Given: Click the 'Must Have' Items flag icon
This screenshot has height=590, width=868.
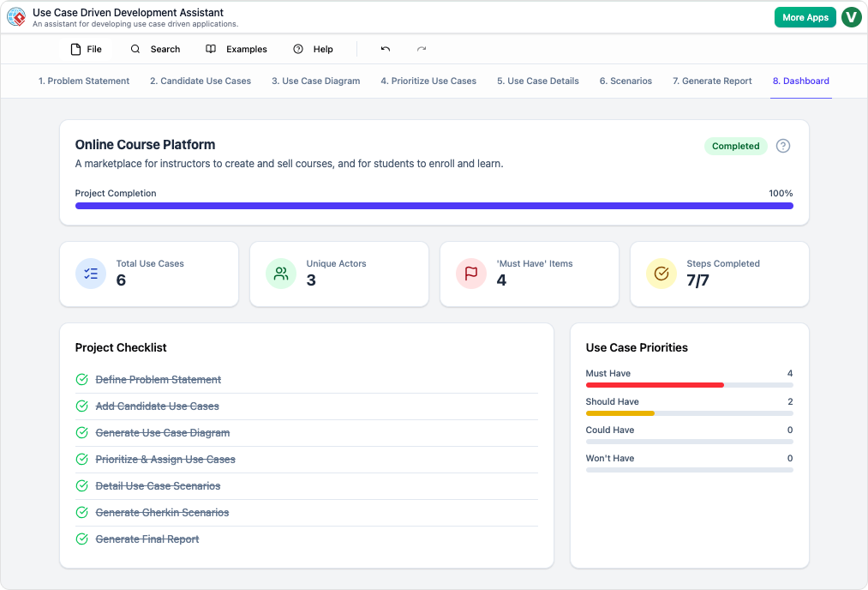Looking at the screenshot, I should [471, 274].
